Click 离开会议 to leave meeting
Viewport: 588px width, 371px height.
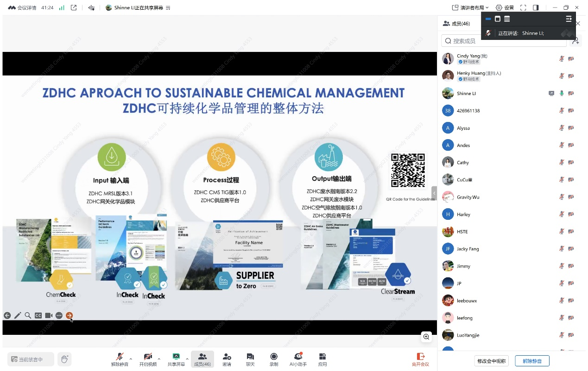[x=420, y=359]
